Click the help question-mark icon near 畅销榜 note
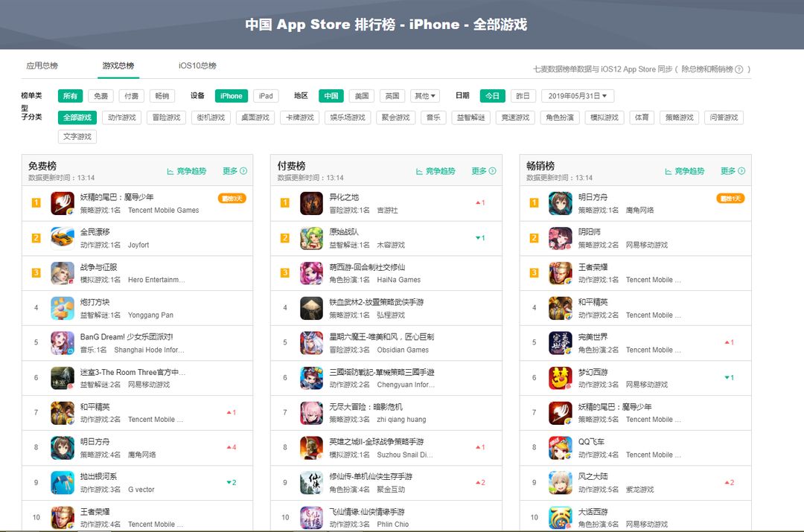 [739, 69]
